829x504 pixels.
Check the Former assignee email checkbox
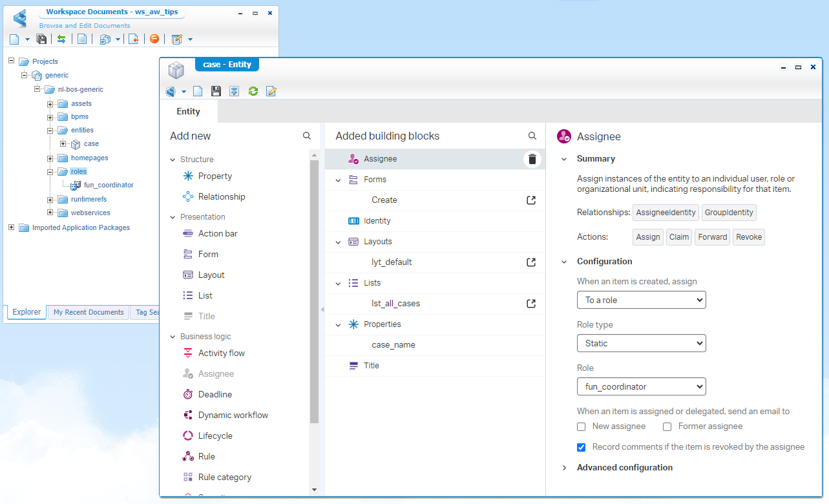point(667,426)
